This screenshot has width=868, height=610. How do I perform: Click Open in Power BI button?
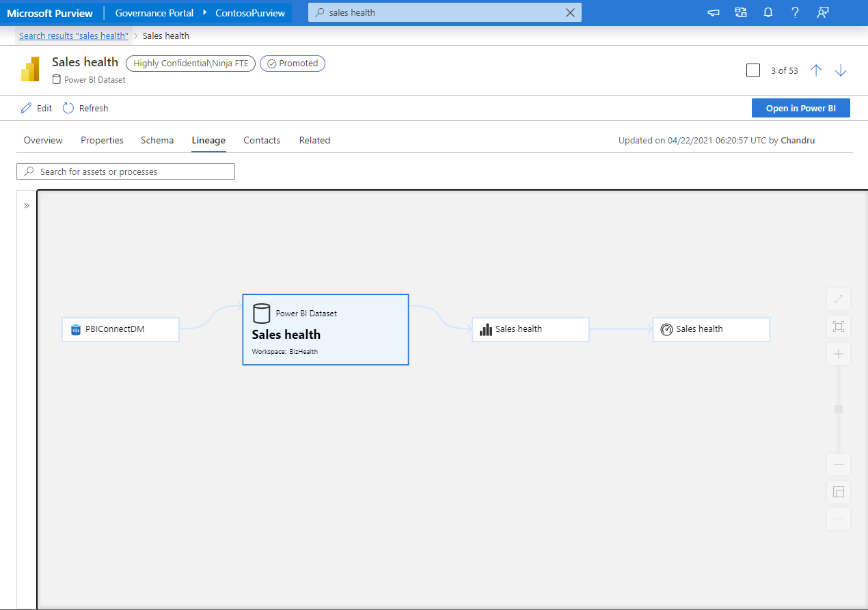(x=801, y=108)
